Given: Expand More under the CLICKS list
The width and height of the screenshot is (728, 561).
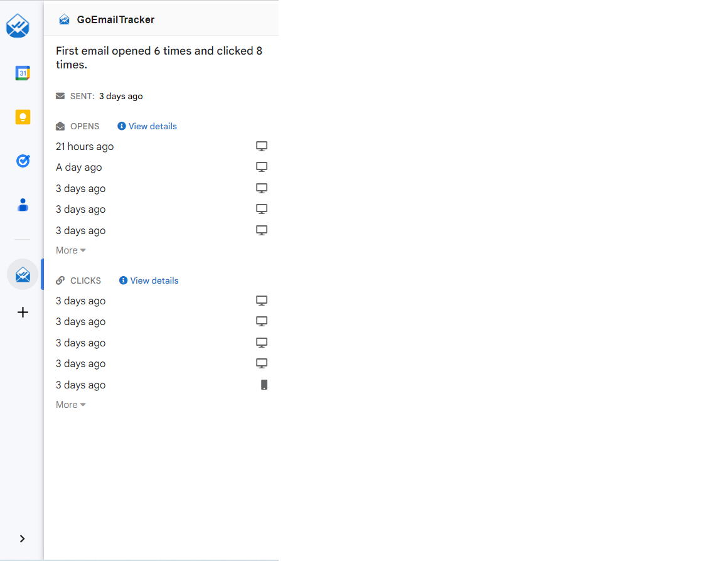Looking at the screenshot, I should tap(70, 404).
